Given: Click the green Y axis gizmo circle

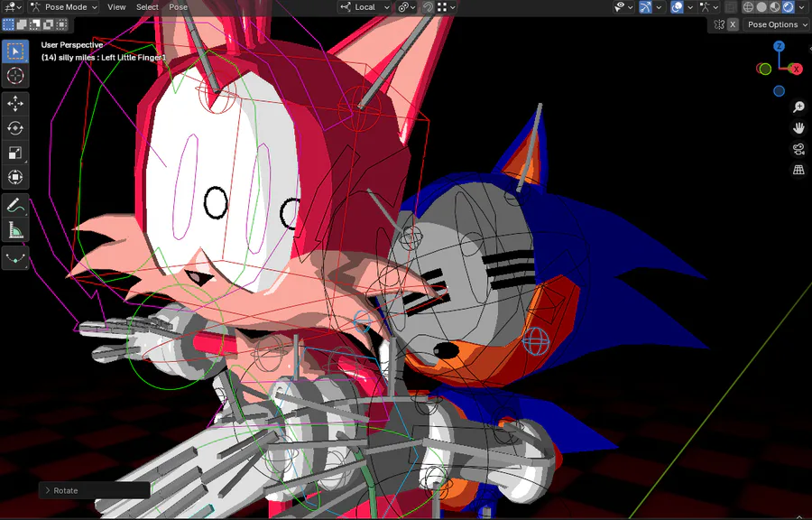Looking at the screenshot, I should pyautogui.click(x=765, y=69).
